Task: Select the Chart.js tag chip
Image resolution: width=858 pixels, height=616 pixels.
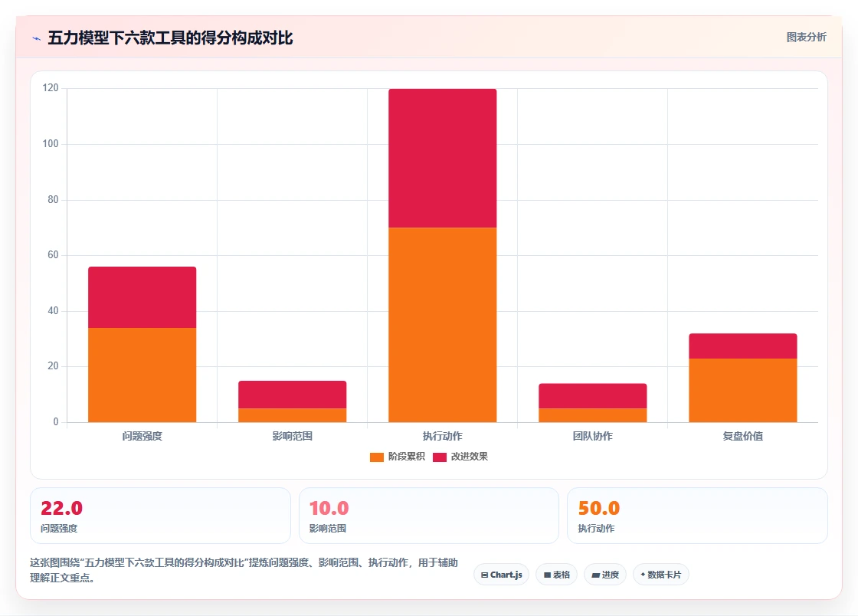Action: point(501,575)
